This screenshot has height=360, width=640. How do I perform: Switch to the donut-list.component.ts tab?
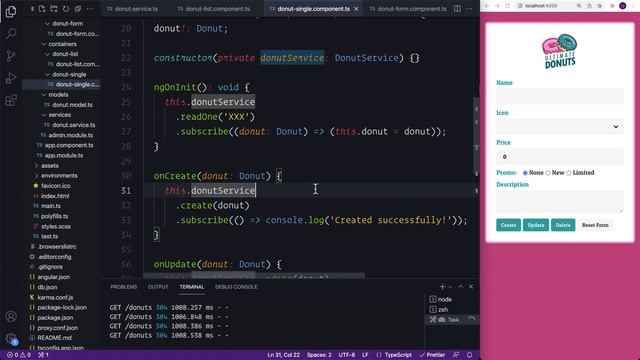click(213, 9)
